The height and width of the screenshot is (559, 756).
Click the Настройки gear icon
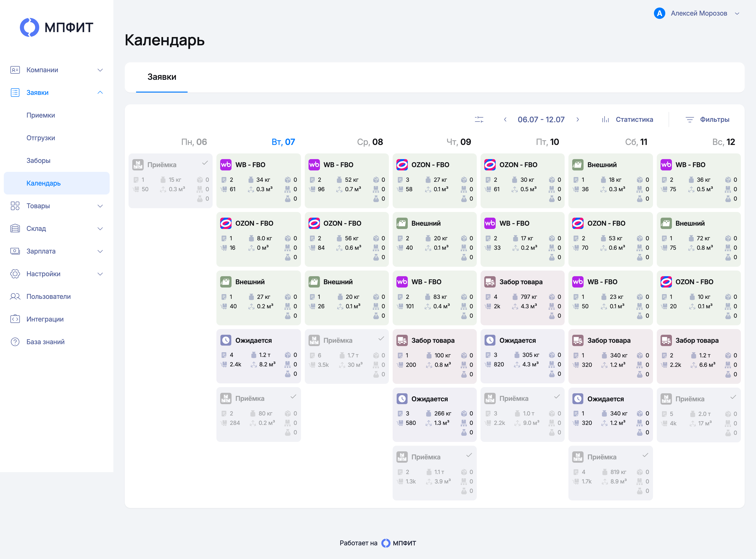click(x=15, y=274)
